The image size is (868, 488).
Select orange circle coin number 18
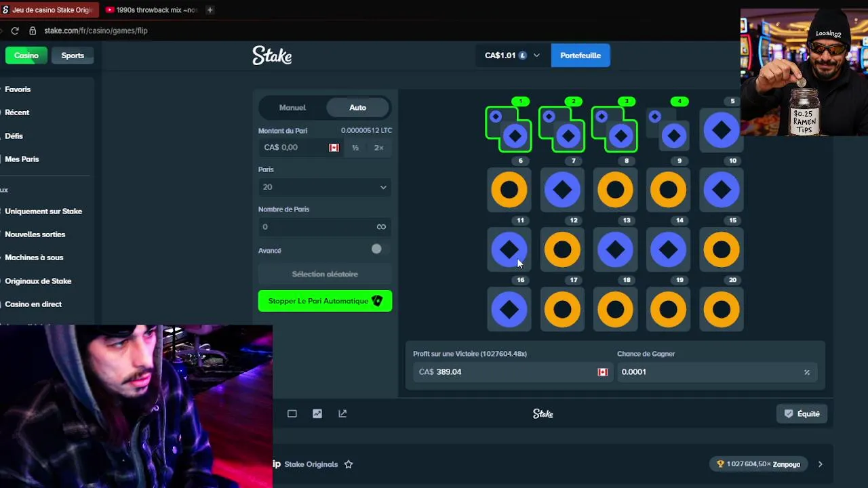coord(615,310)
